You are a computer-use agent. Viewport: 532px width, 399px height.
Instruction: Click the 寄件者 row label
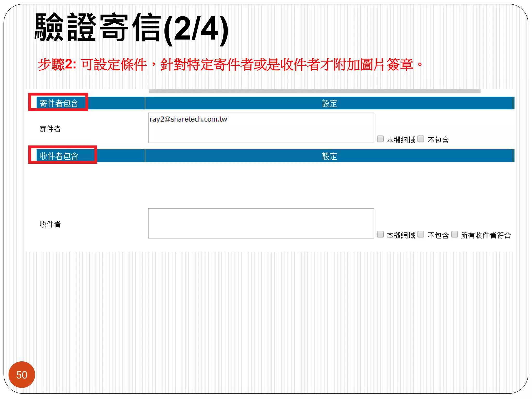coord(50,129)
